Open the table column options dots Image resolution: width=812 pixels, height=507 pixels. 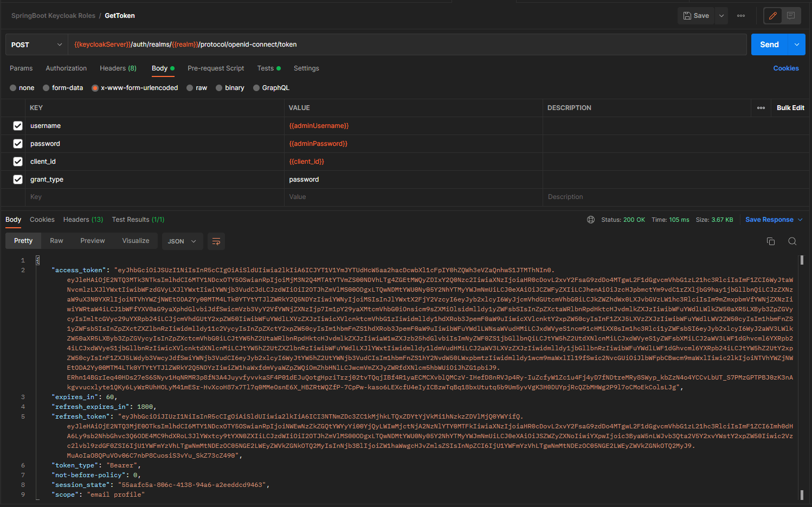[x=761, y=108]
